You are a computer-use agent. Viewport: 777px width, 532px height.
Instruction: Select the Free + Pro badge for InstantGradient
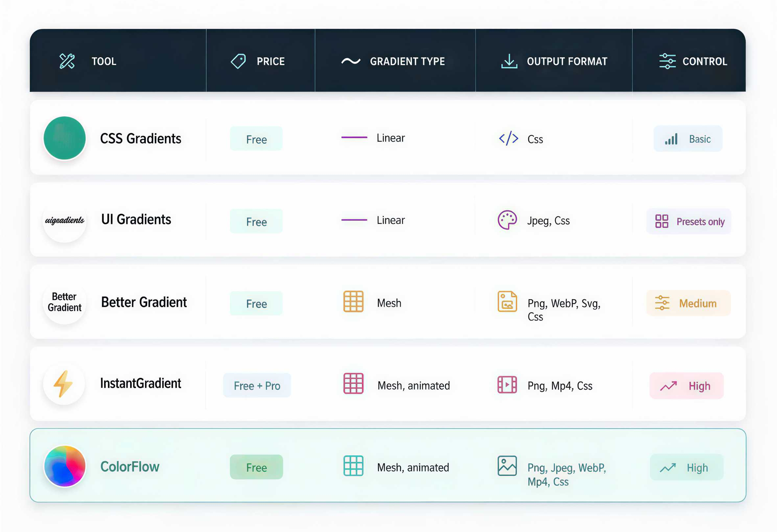257,386
